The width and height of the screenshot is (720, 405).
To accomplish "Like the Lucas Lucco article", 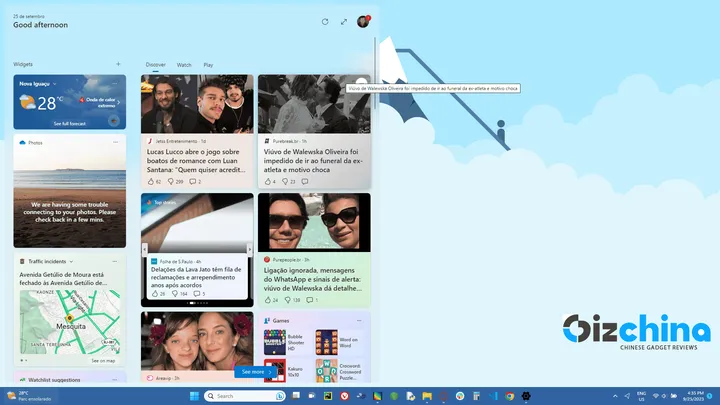I will [151, 181].
